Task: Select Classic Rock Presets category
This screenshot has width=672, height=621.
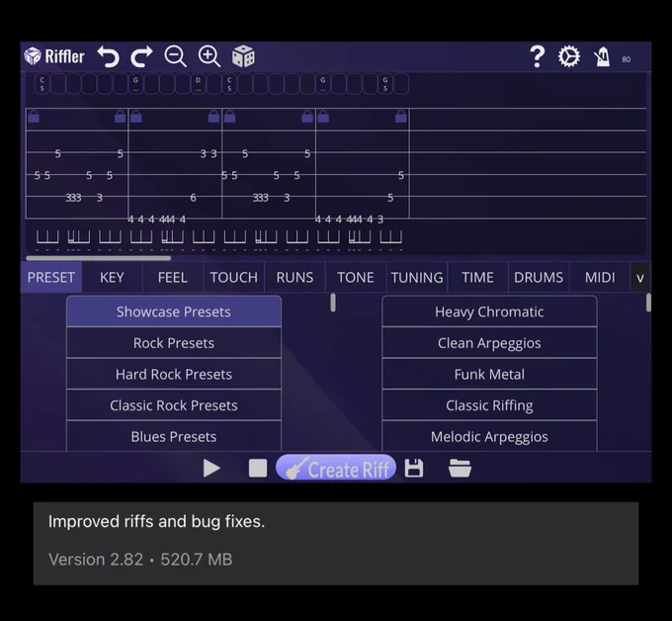Action: (x=174, y=405)
